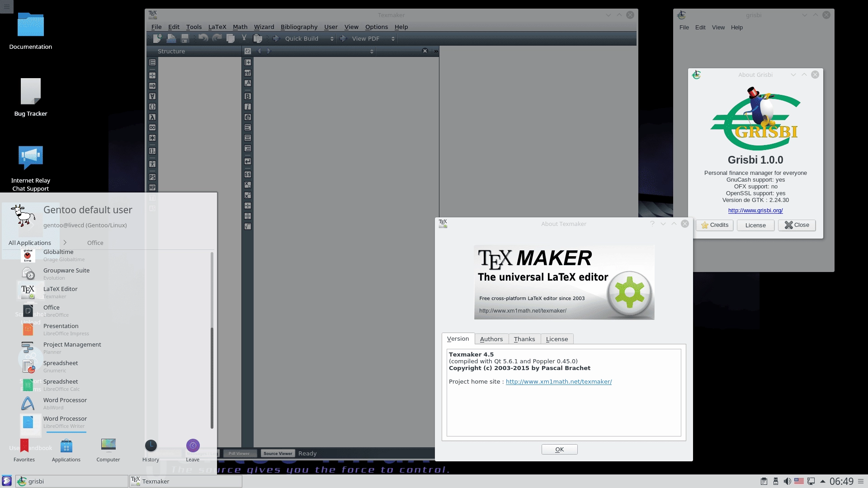Launch Project Management Planner from menu
This screenshot has height=488, width=868.
pyautogui.click(x=108, y=347)
